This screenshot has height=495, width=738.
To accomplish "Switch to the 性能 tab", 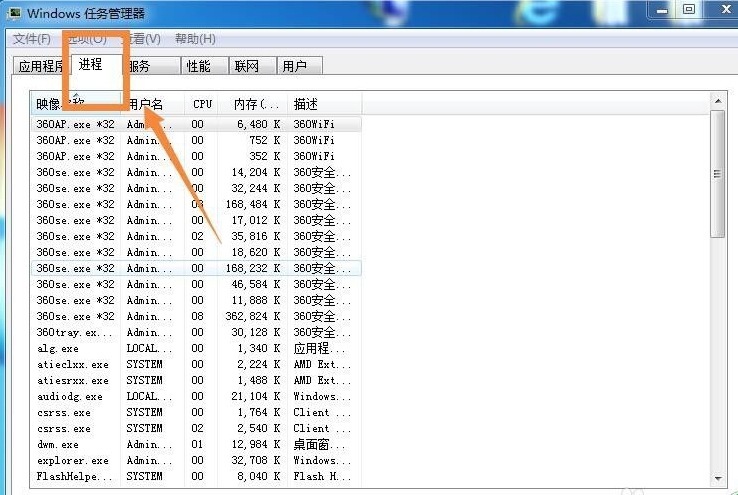I will pyautogui.click(x=198, y=66).
